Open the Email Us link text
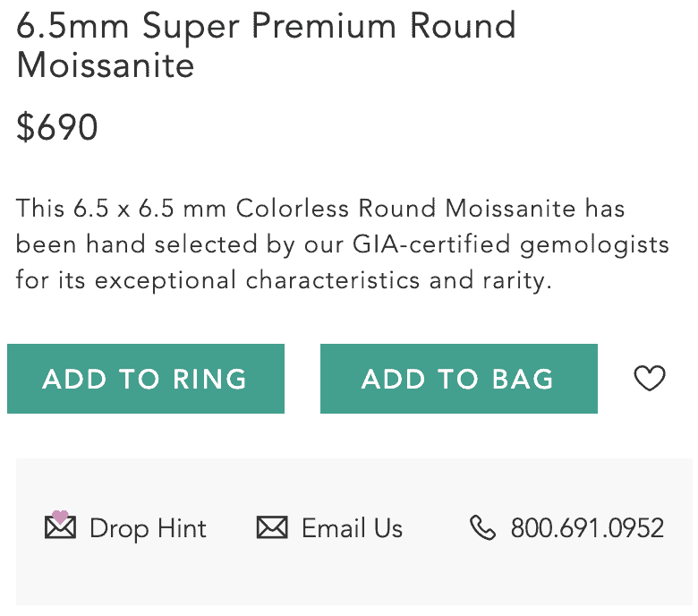 pos(352,528)
